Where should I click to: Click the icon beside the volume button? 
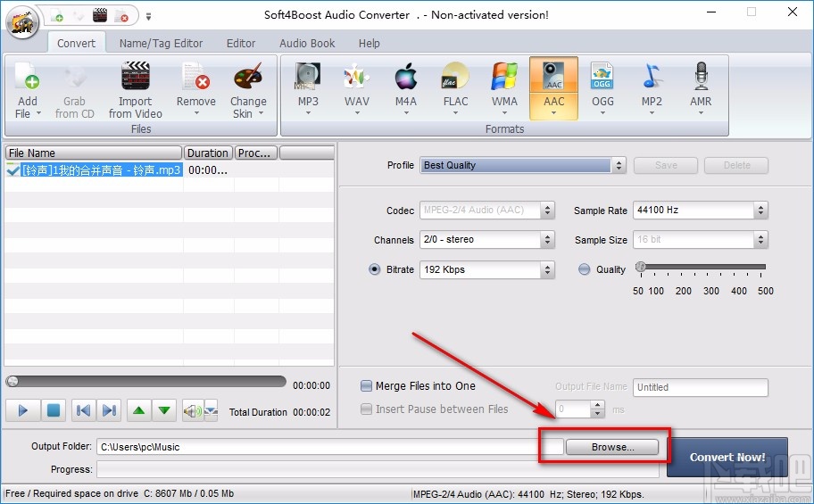click(x=212, y=410)
